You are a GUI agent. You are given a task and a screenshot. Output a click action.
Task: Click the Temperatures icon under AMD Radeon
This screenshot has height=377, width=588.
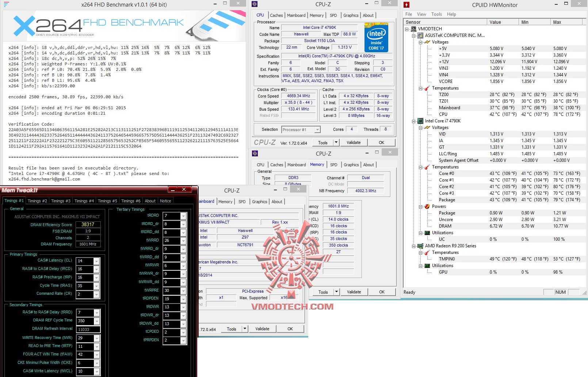click(x=427, y=252)
